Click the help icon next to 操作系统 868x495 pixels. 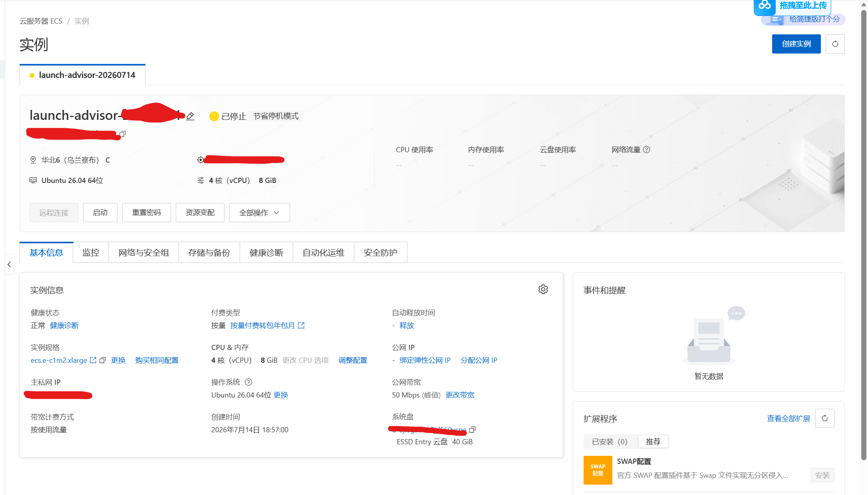[248, 382]
